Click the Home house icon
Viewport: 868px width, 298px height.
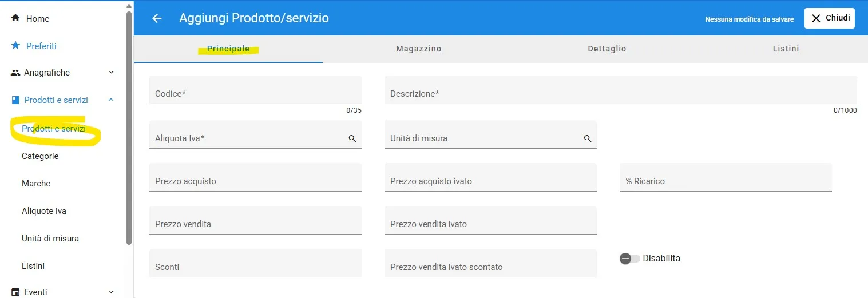(15, 18)
